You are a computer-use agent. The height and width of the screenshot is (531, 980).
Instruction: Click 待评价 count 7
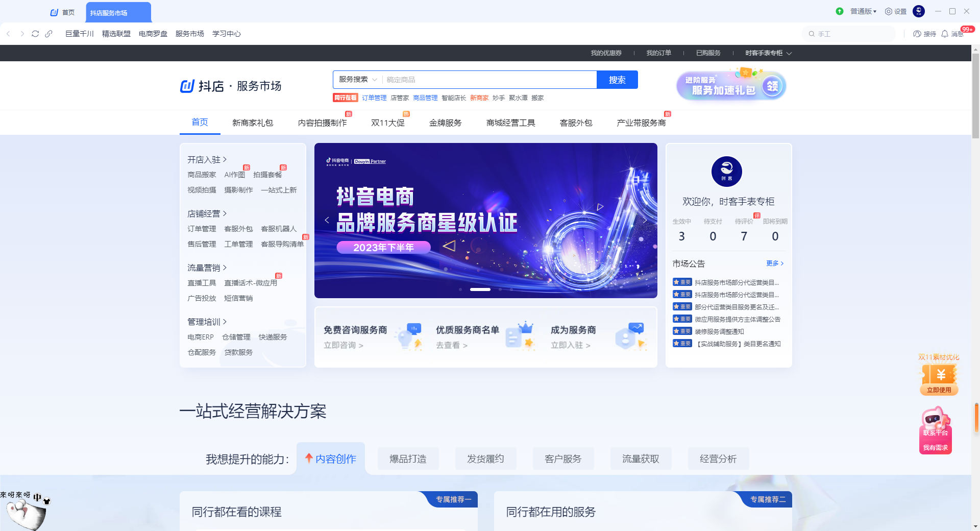[x=744, y=236]
